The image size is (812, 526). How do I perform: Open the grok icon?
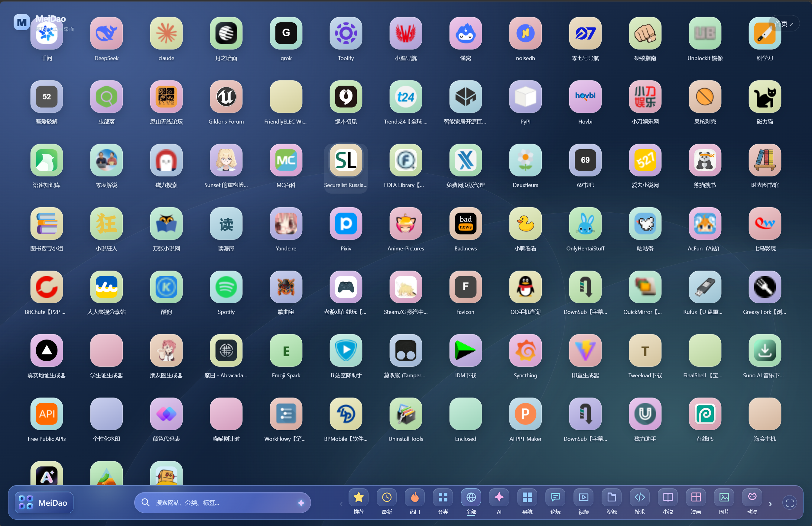tap(286, 34)
